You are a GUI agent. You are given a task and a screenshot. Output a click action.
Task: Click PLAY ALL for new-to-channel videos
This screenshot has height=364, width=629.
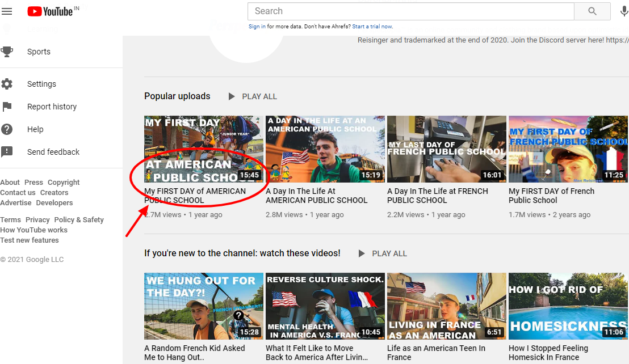click(x=389, y=253)
